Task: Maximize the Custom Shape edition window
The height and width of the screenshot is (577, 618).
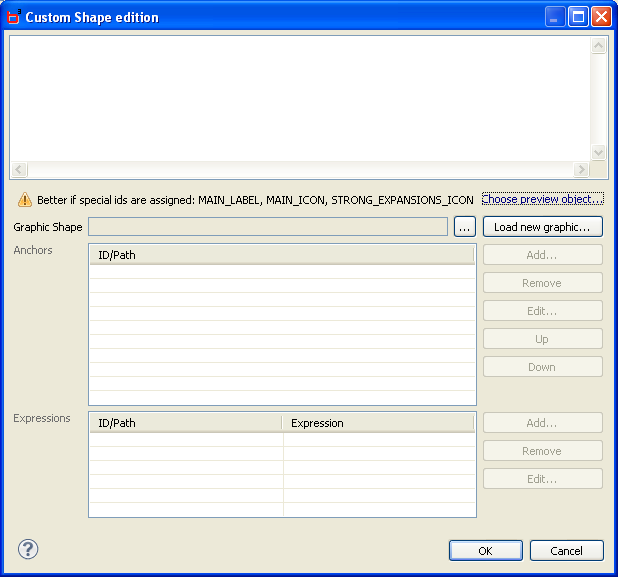Action: (x=578, y=17)
